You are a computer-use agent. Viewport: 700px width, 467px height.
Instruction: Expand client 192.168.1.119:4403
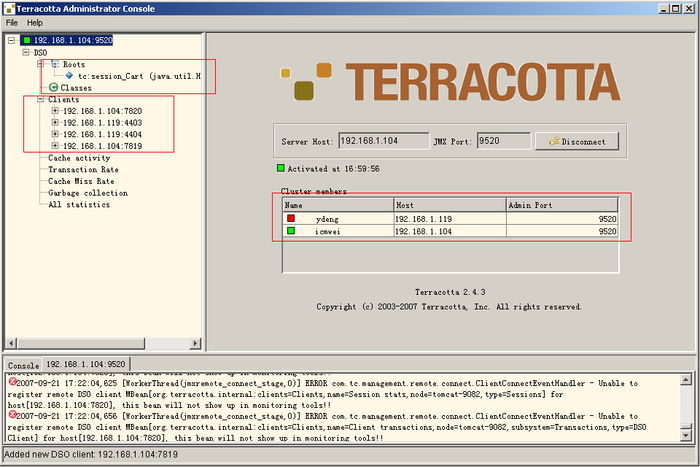coord(55,122)
